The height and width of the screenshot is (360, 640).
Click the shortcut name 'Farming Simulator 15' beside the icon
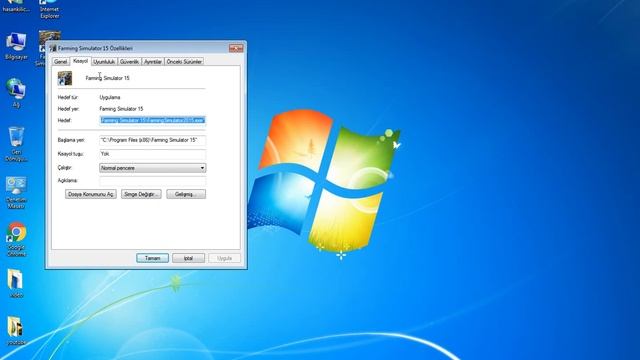[x=107, y=78]
